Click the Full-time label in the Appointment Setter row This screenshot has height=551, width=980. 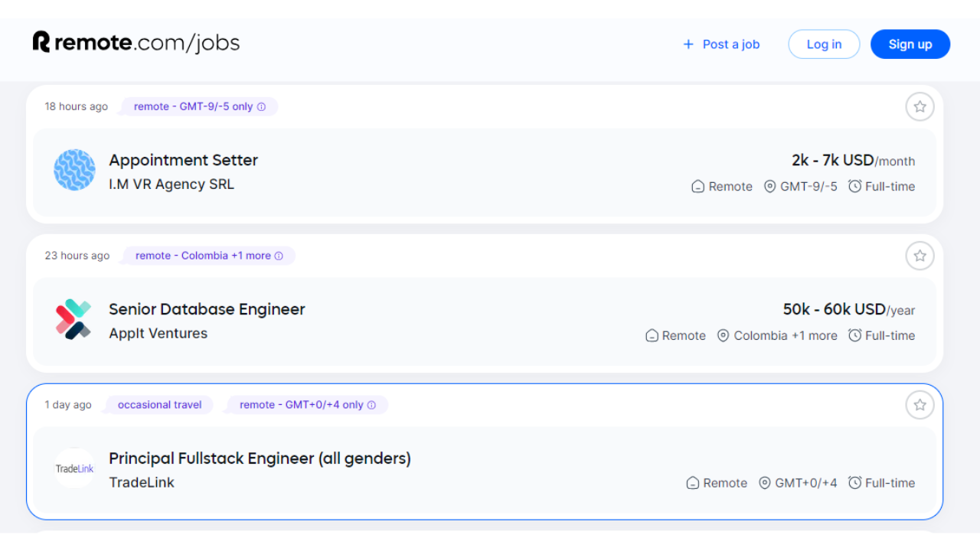[x=890, y=187]
